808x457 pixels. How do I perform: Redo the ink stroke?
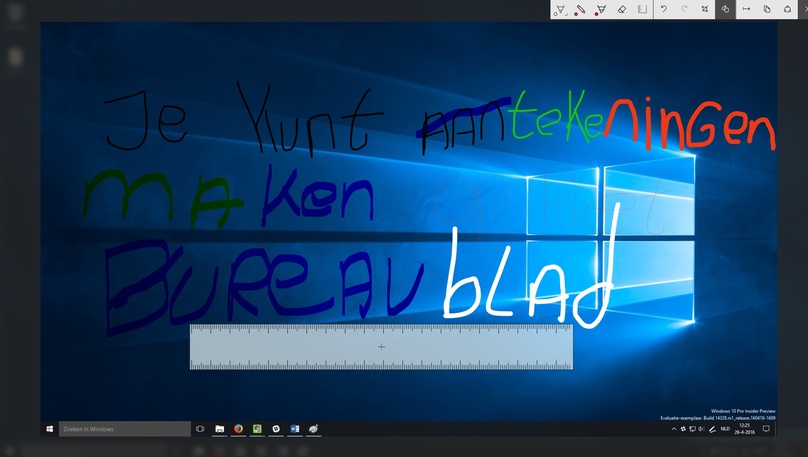pyautogui.click(x=684, y=9)
